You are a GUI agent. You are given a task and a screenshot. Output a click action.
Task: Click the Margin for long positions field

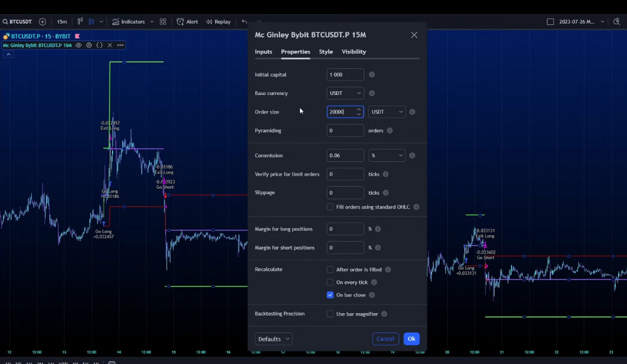click(345, 229)
